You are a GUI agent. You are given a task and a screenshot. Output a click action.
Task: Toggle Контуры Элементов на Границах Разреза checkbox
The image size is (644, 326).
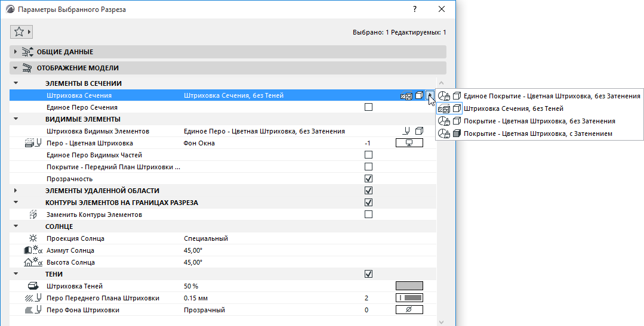pos(368,202)
